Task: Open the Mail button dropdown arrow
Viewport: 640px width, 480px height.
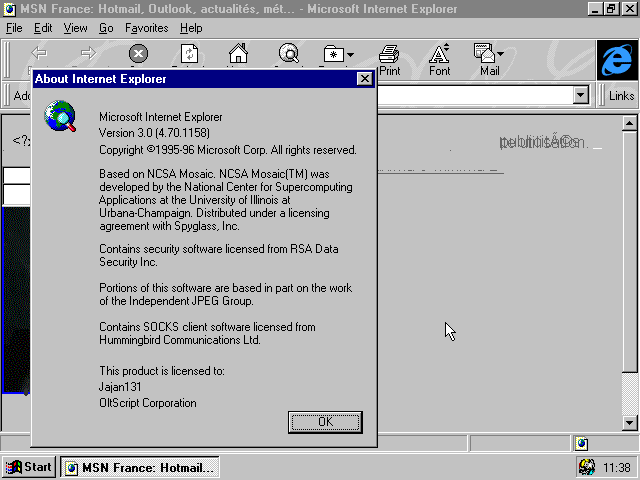Action: (x=501, y=53)
